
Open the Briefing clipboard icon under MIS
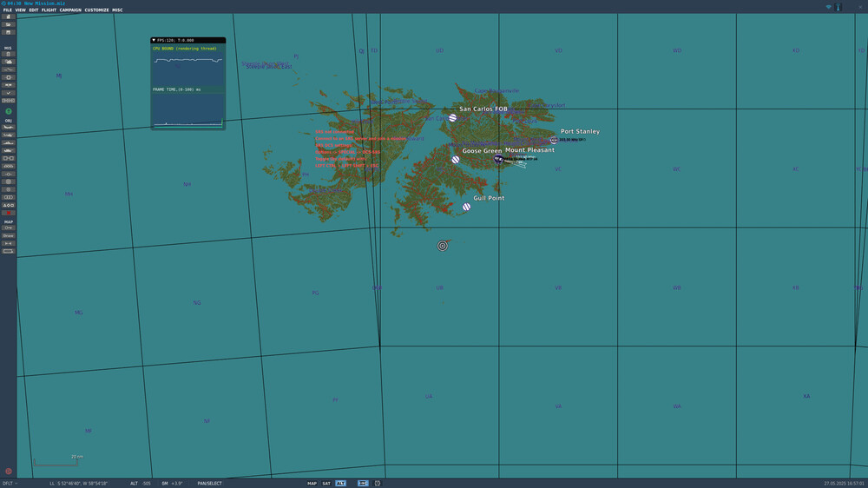(9, 55)
